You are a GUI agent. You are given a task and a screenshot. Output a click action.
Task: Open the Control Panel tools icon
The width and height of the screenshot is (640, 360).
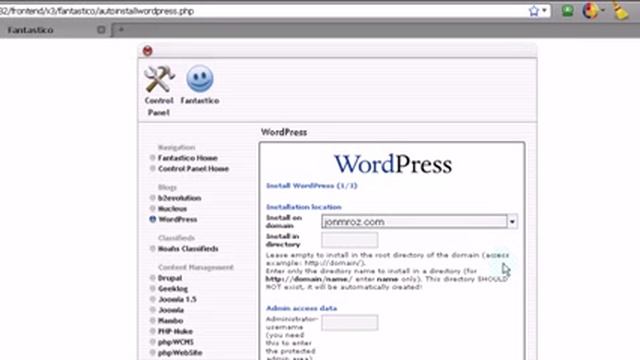[x=159, y=79]
